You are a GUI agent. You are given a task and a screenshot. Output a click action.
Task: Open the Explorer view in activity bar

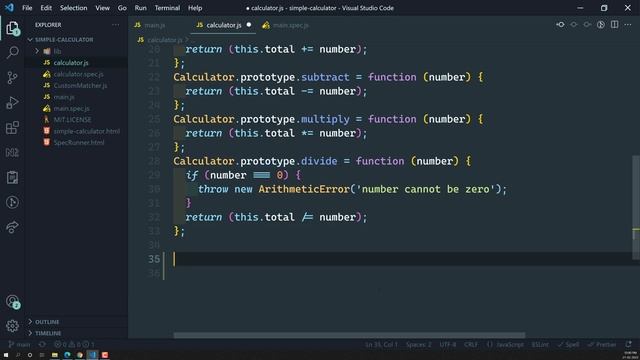12,28
